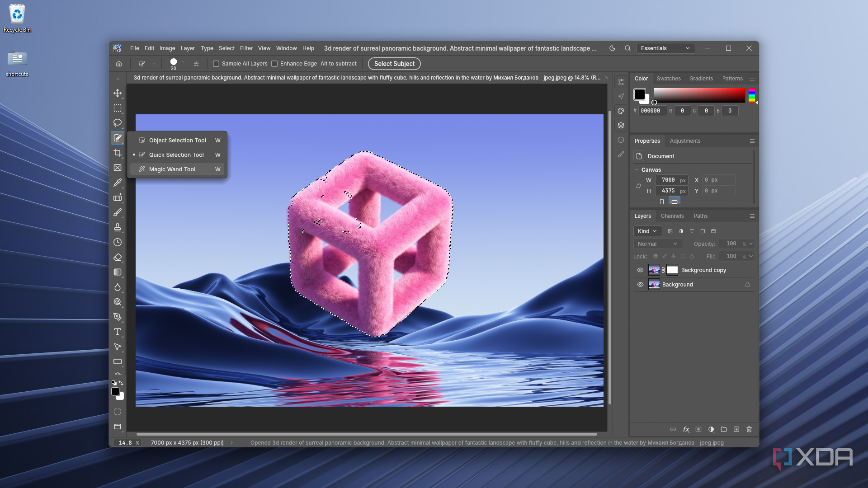Viewport: 868px width, 488px height.
Task: Swap foreground and background colors
Action: (x=121, y=383)
